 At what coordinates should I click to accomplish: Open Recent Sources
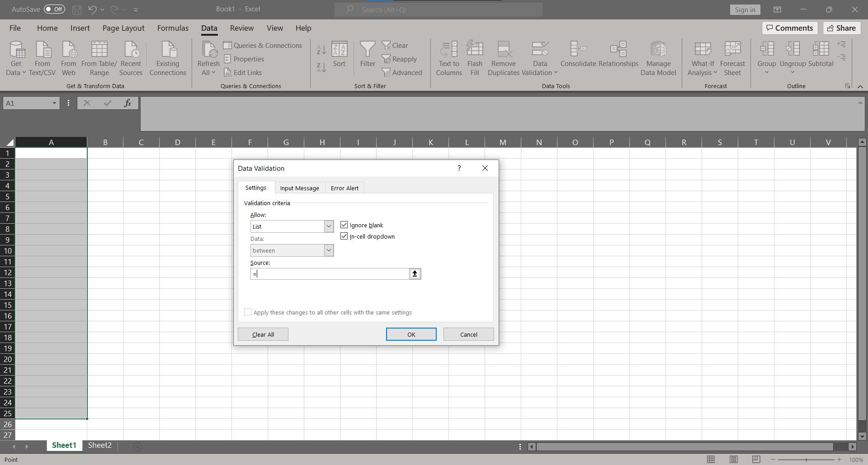(x=131, y=59)
